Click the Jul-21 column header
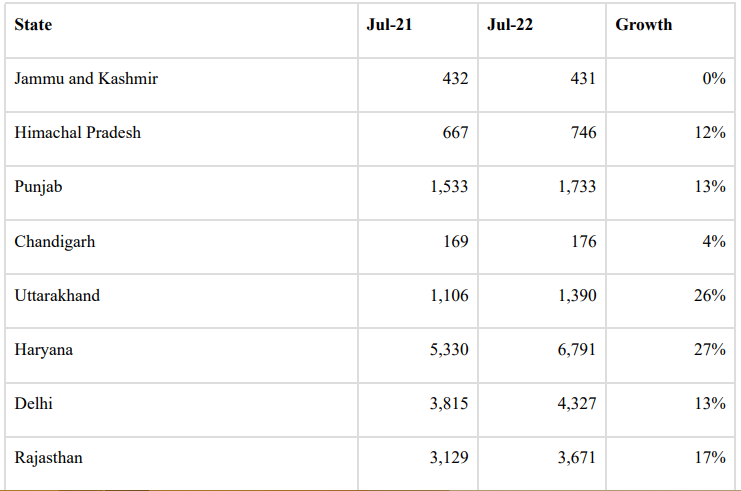 click(389, 25)
